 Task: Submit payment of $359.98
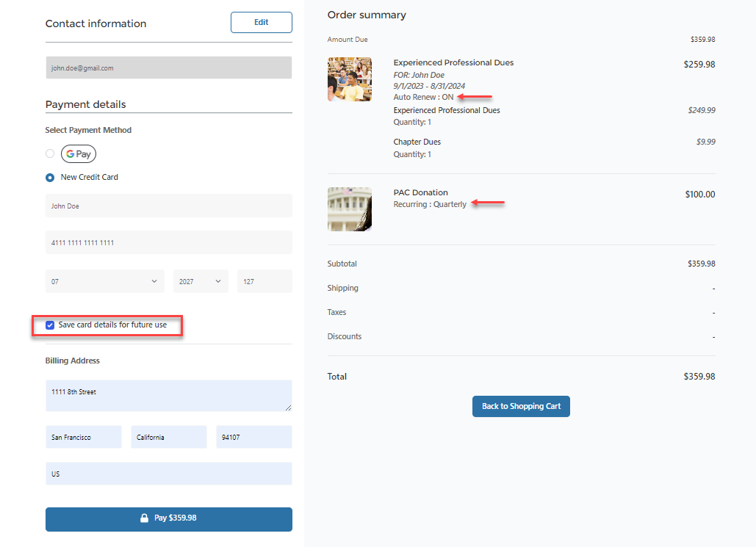[169, 518]
